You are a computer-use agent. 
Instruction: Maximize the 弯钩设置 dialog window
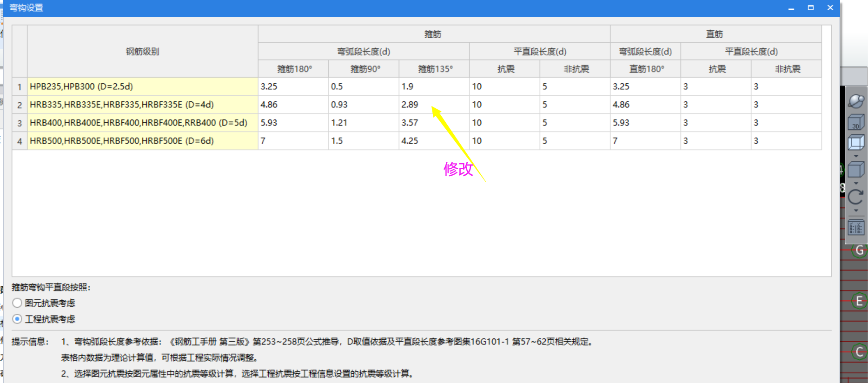(x=811, y=8)
